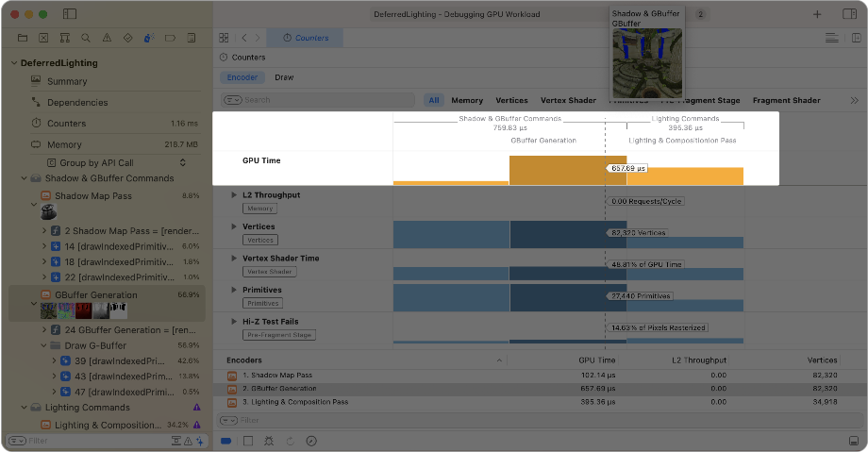The height and width of the screenshot is (452, 868).
Task: Click the debug bug icon in bottom bar
Action: click(270, 441)
